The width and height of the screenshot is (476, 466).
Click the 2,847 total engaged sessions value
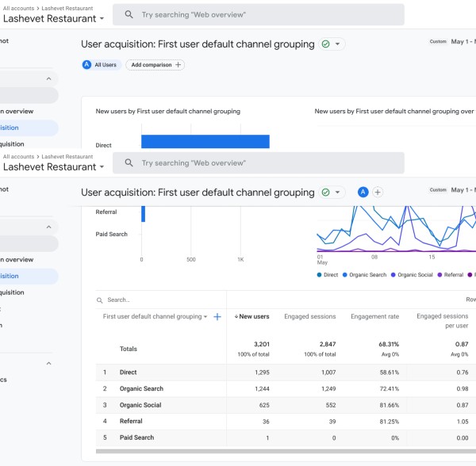click(328, 345)
